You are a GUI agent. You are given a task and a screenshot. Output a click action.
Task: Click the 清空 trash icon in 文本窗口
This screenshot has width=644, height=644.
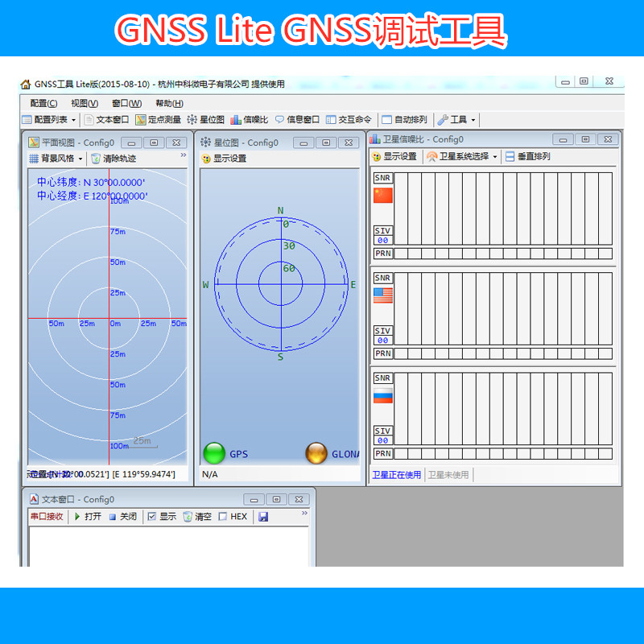(188, 516)
